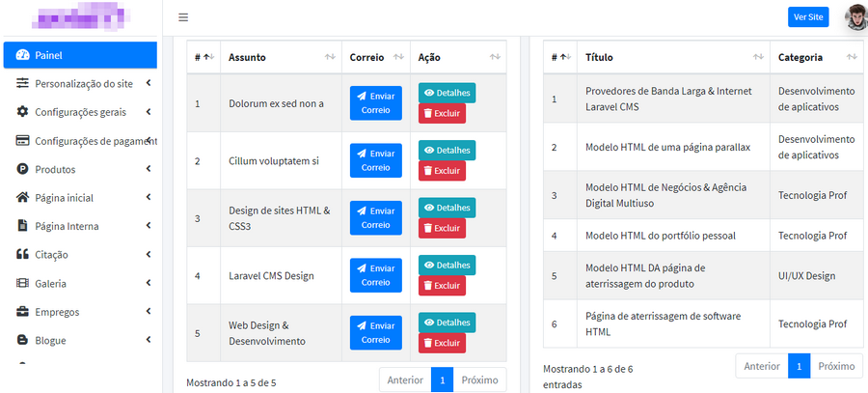The image size is (868, 393).
Task: View Detalhes for Web Design & Desenvolvimento
Action: [x=447, y=323]
